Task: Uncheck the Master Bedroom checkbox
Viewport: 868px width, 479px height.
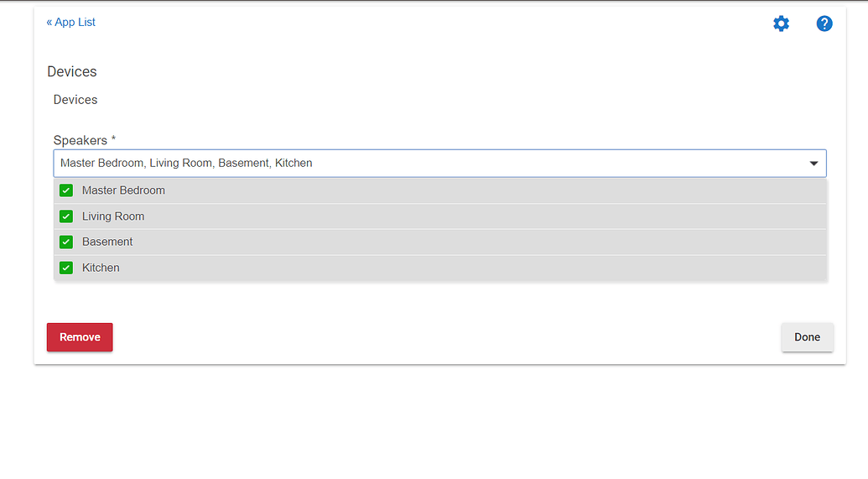Action: point(66,190)
